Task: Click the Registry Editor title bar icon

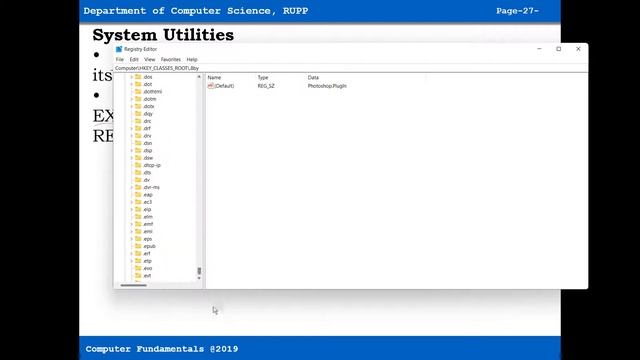Action: coord(119,49)
